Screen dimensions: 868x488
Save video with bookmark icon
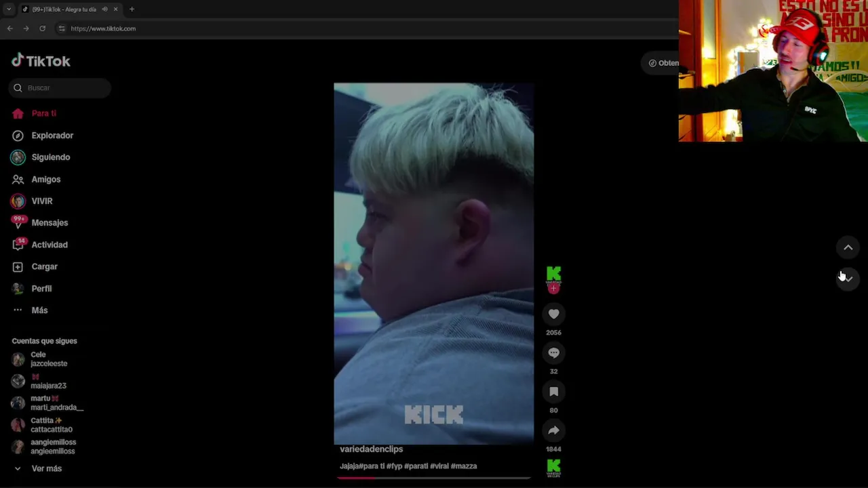(553, 392)
